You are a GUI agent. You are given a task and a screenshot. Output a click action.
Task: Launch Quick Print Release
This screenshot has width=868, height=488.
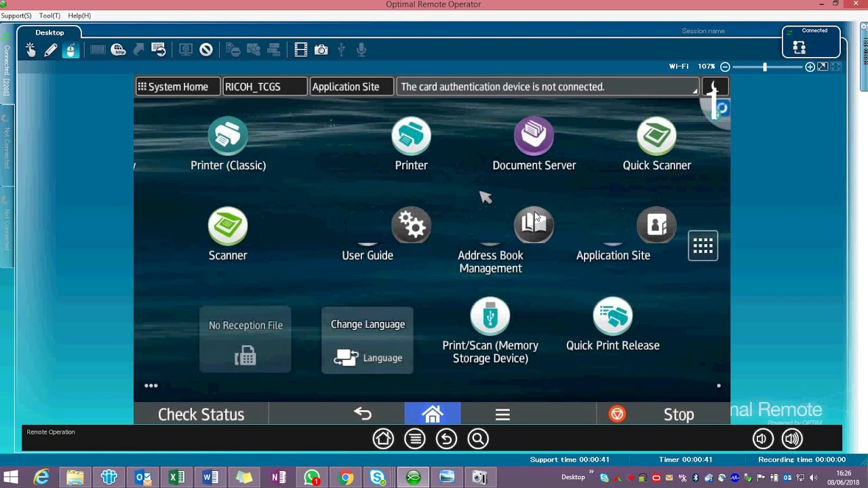pos(613,316)
